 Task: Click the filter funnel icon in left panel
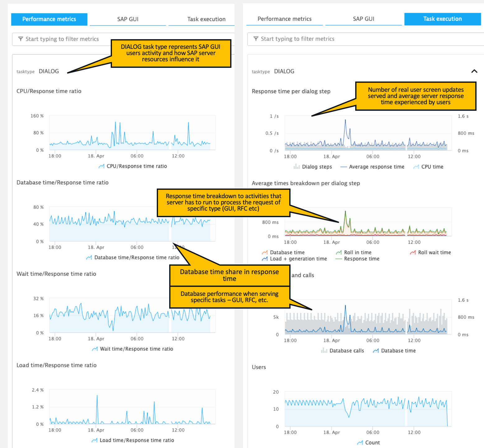[x=21, y=39]
